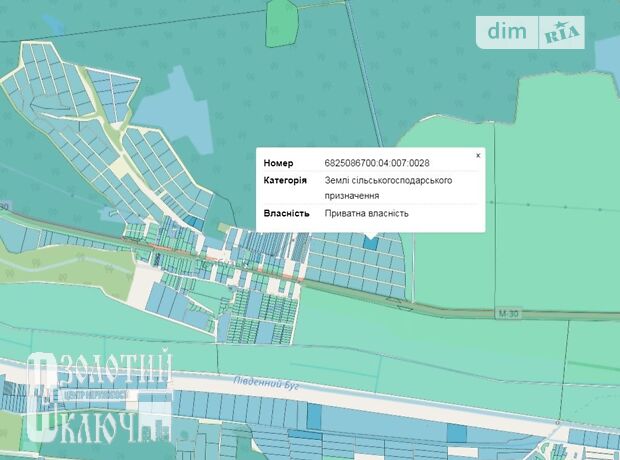Select cadastral number 6825086700:04:007:0028

tap(377, 162)
